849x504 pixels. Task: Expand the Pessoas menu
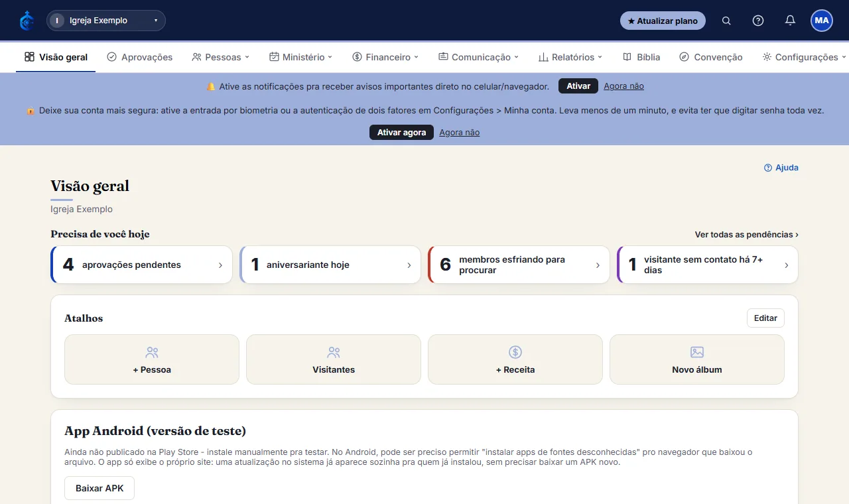220,57
